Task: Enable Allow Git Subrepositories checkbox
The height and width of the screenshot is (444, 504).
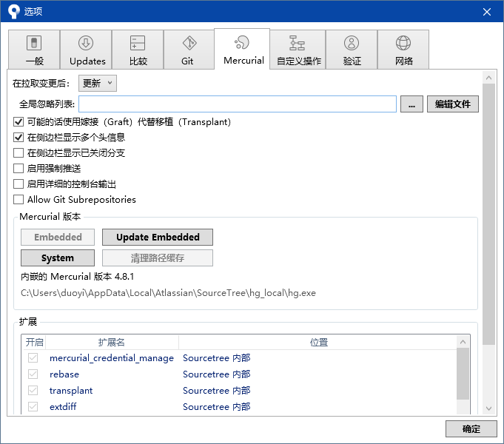Action: pos(19,199)
